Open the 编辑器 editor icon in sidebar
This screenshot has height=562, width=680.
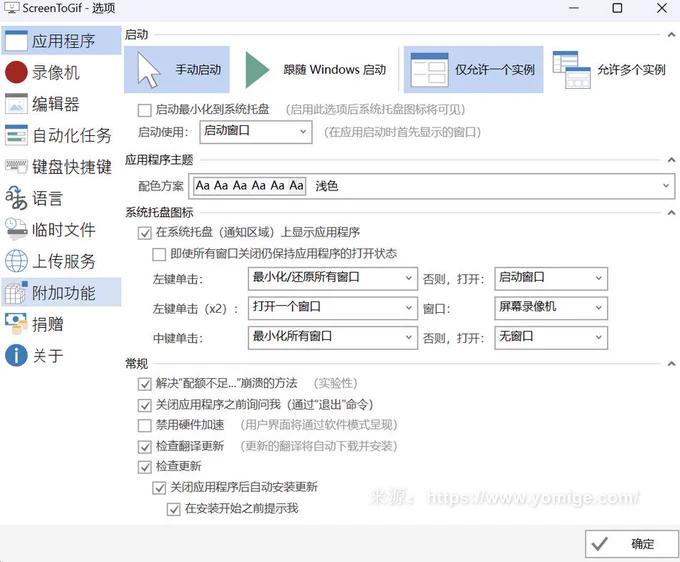(16, 103)
